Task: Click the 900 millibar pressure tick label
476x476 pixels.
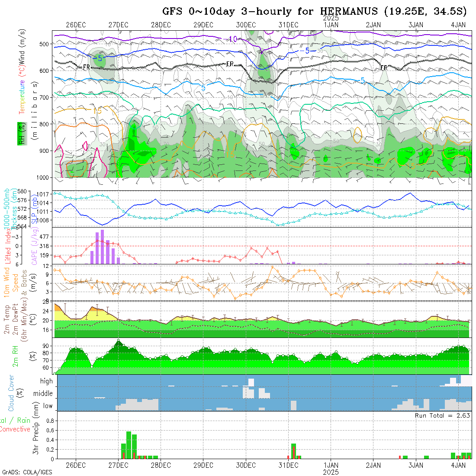Action: 44,151
